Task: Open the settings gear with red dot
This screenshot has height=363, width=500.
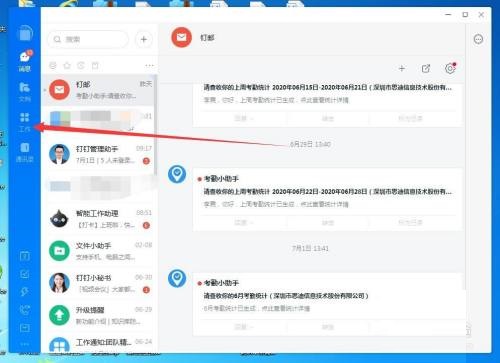Action: pyautogui.click(x=450, y=68)
